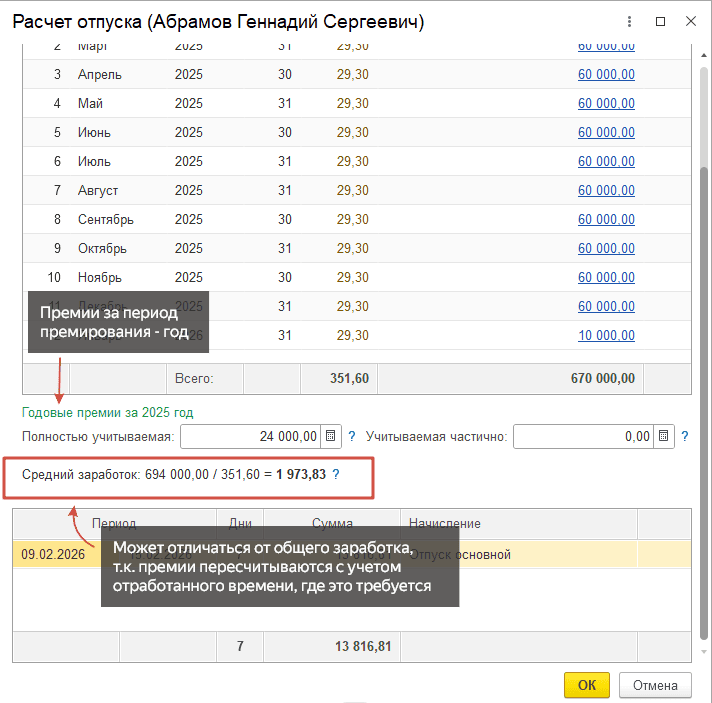Click the Отмена button
Image resolution: width=712 pixels, height=703 pixels.
(x=655, y=685)
